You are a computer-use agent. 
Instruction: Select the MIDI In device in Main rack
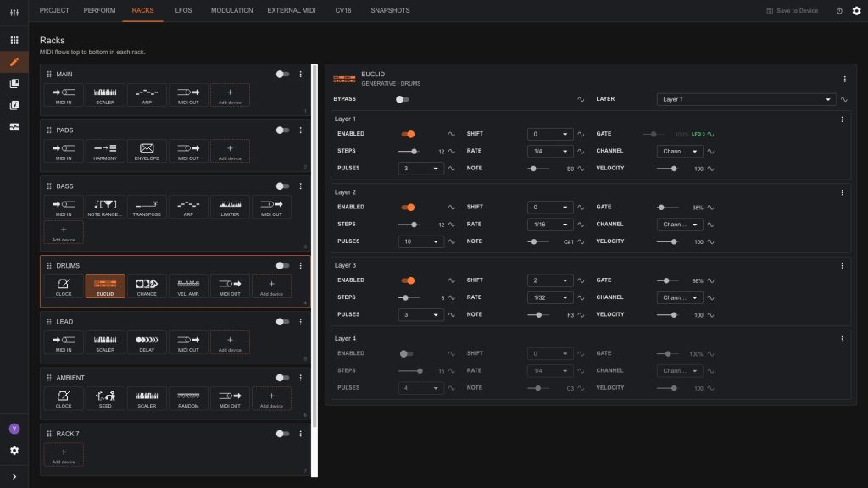[64, 95]
